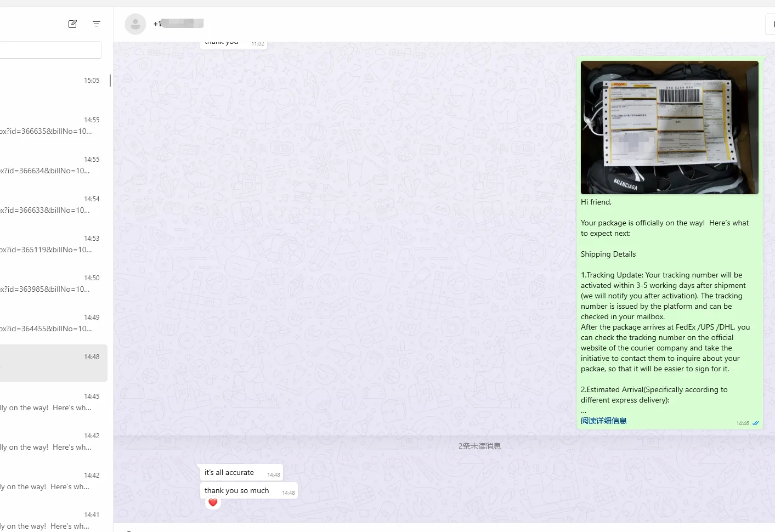Click the contact avatar in chat header
The width and height of the screenshot is (775, 532).
135,24
